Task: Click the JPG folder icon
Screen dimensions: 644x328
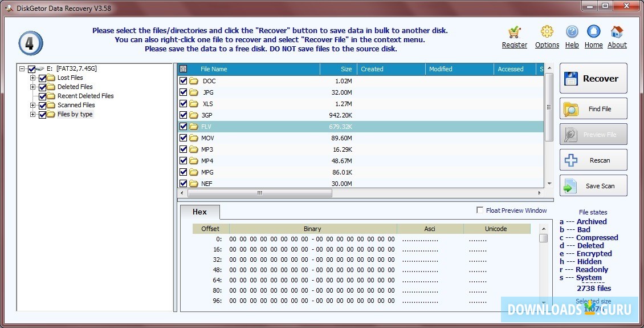Action: click(x=193, y=92)
